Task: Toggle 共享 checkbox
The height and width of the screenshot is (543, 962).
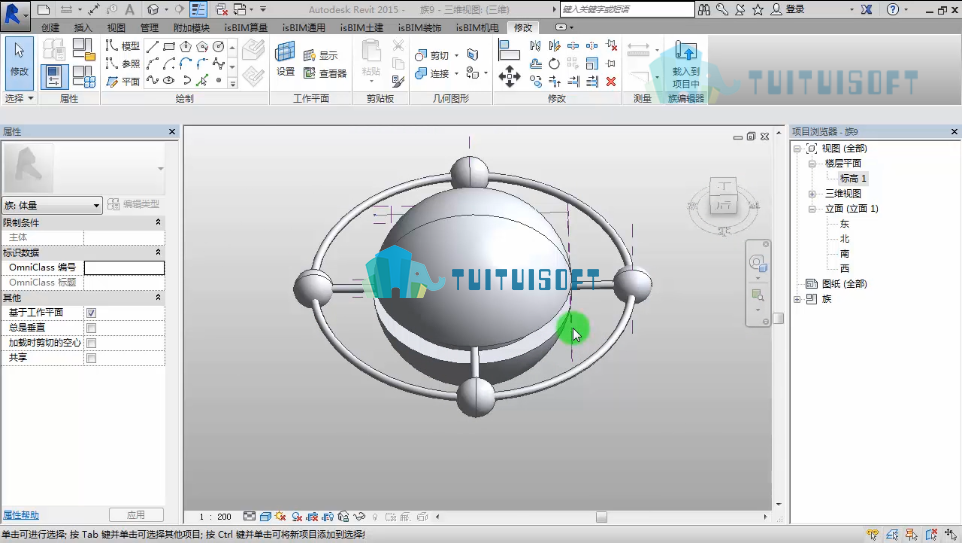Action: coord(91,358)
